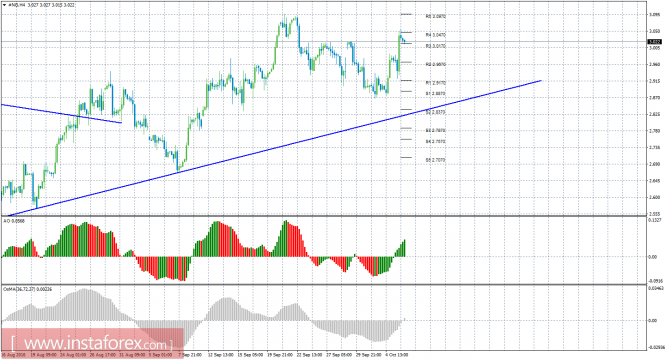Select the short descending blue trendline
The width and height of the screenshot is (665, 360).
click(61, 113)
